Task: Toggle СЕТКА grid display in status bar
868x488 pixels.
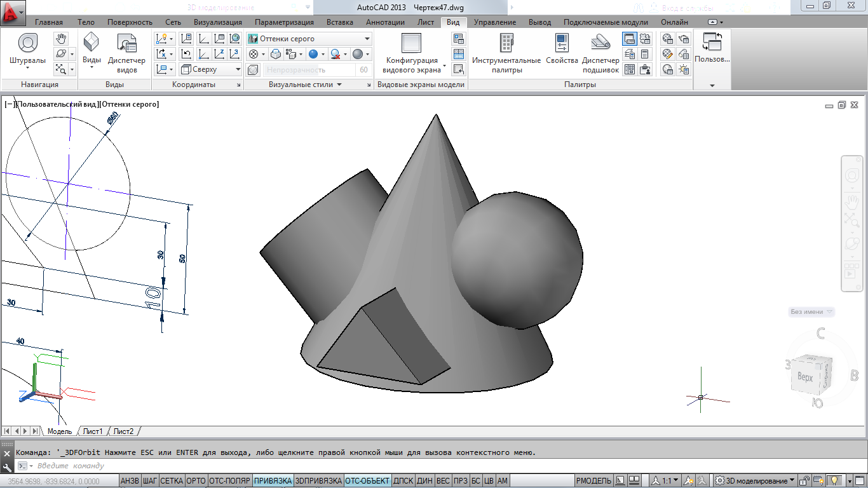Action: coord(172,481)
